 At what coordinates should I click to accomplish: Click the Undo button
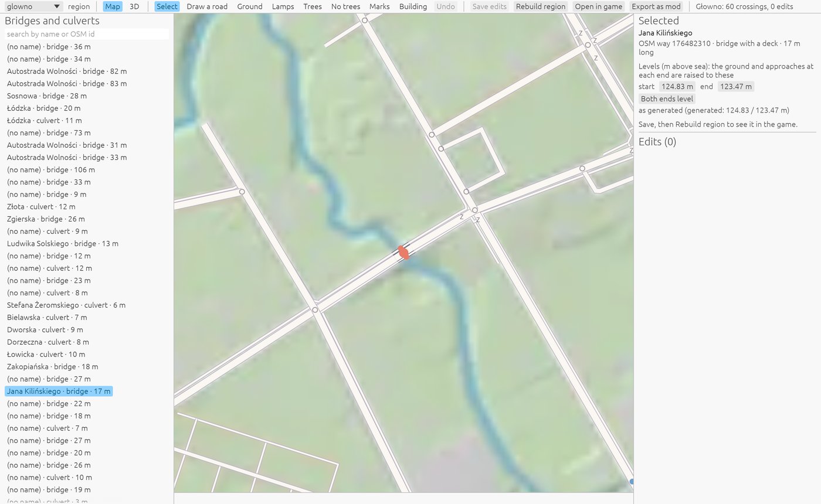[x=446, y=6]
